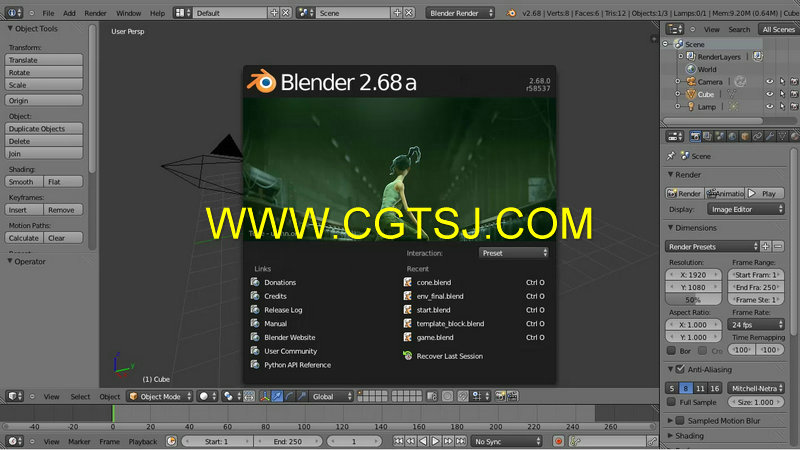Open the 24 fps frame rate dropdown

[756, 324]
